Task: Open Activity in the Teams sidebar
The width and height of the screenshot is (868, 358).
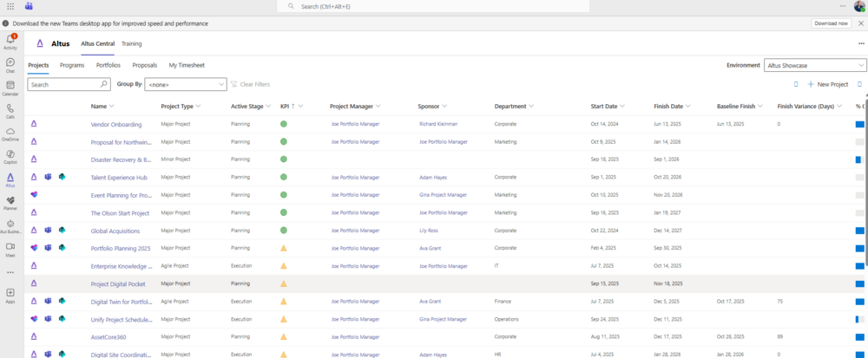Action: point(10,41)
